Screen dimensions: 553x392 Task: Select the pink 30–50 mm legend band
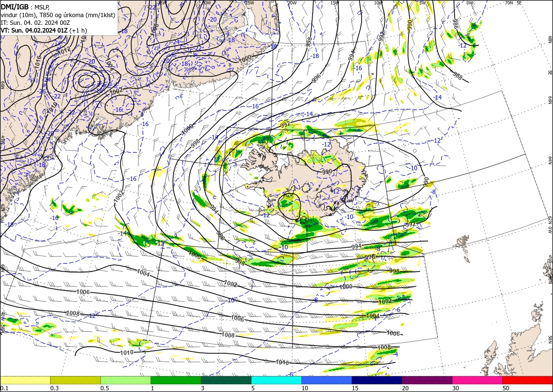click(478, 380)
